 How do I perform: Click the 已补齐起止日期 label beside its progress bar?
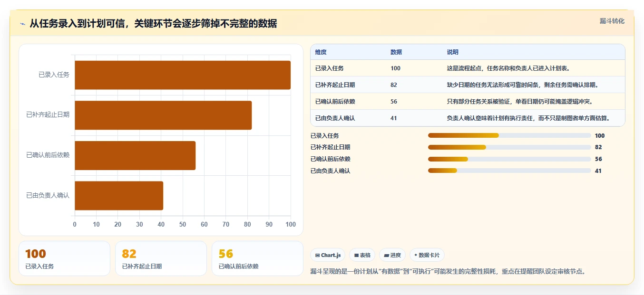tap(330, 147)
